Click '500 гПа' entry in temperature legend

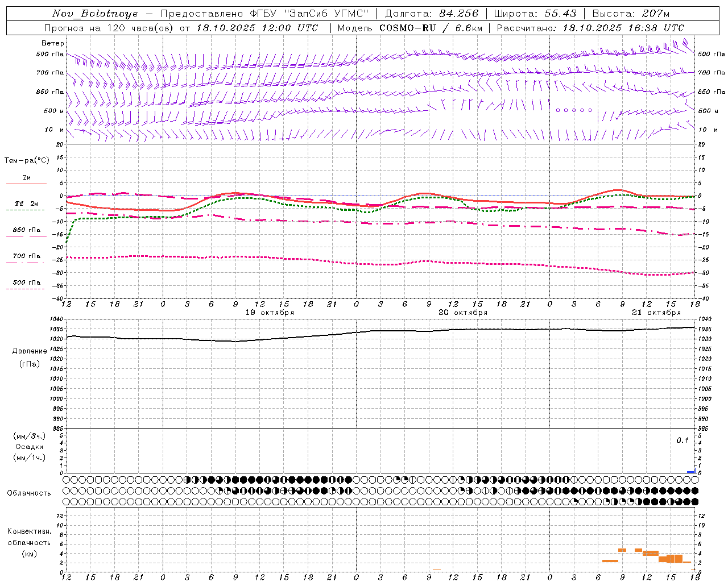27,282
